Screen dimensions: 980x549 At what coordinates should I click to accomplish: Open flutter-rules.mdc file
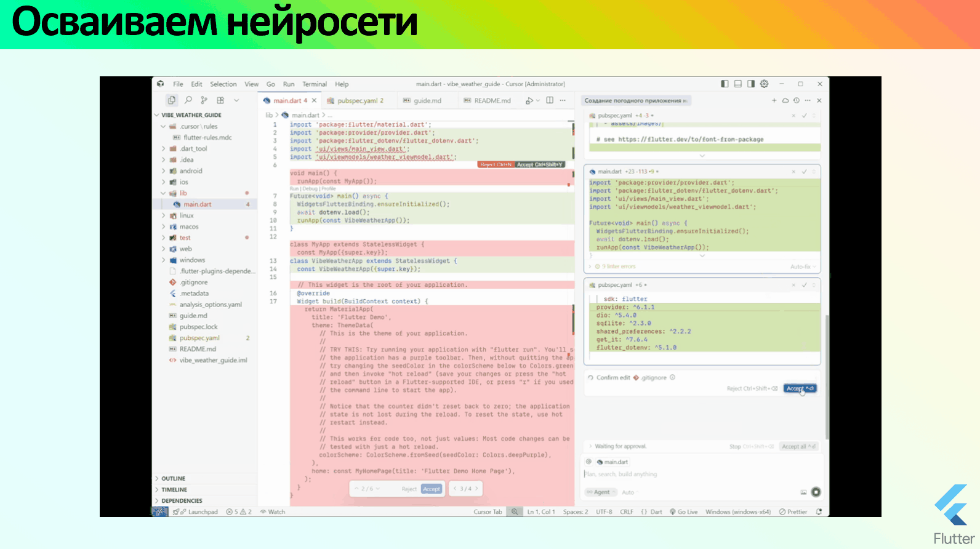[x=207, y=137]
